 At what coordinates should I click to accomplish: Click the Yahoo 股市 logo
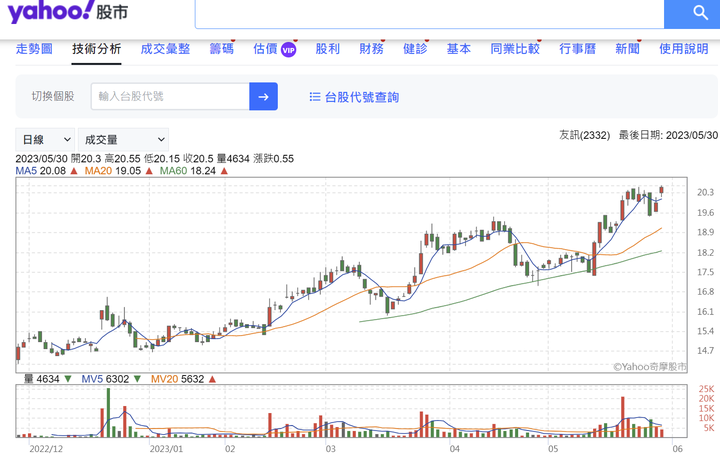click(x=68, y=11)
